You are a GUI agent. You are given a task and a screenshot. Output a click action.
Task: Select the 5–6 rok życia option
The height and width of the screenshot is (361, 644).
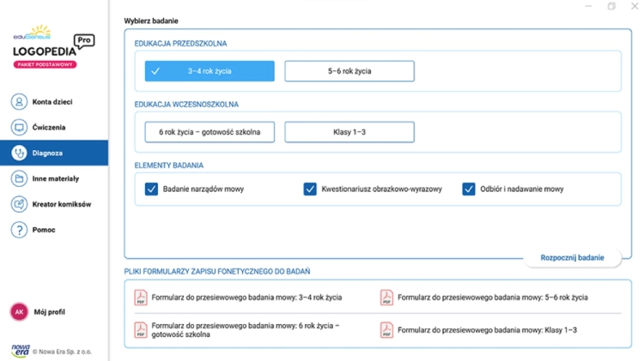(349, 71)
